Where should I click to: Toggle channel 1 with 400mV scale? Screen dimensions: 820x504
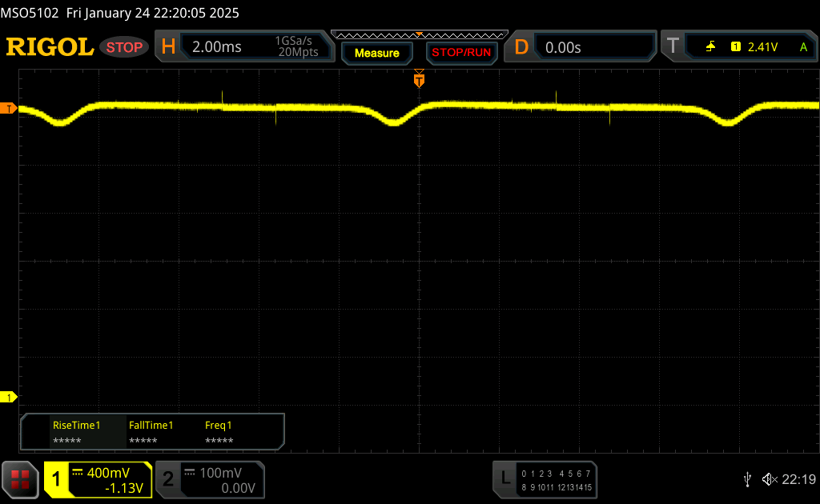98,479
